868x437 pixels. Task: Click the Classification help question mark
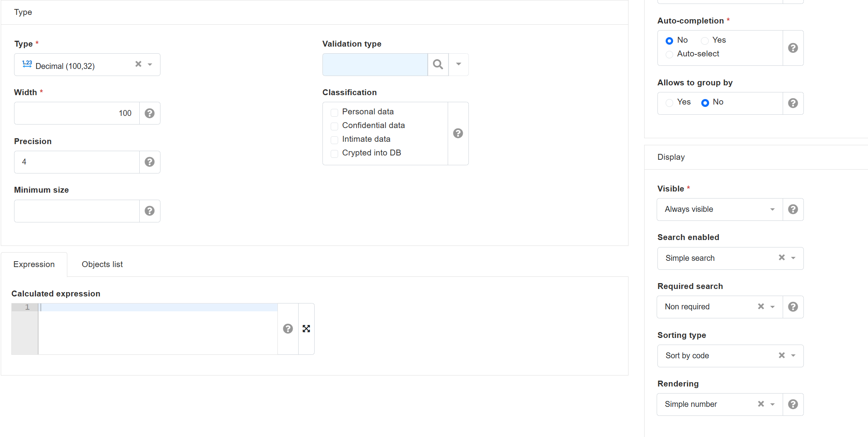pos(458,134)
